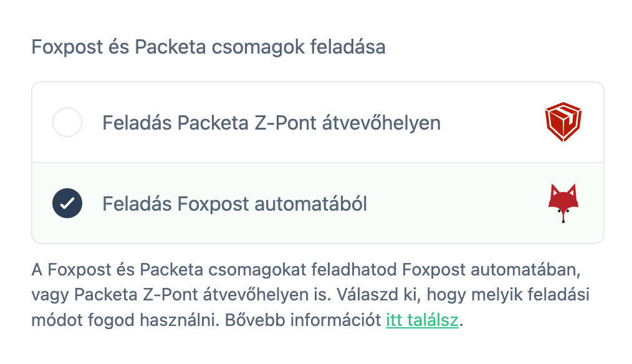Select the Packeta logo on the first row
The height and width of the screenshot is (364, 632).
562,122
